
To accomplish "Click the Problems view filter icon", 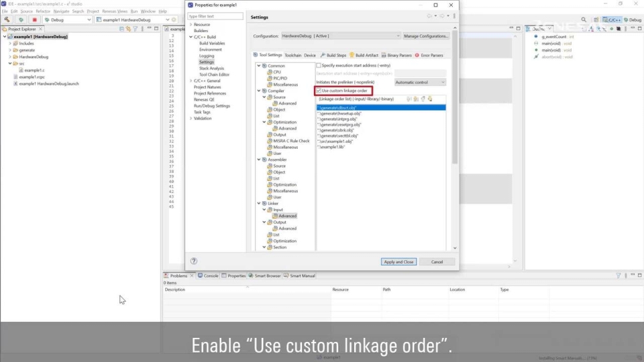I will point(618,276).
